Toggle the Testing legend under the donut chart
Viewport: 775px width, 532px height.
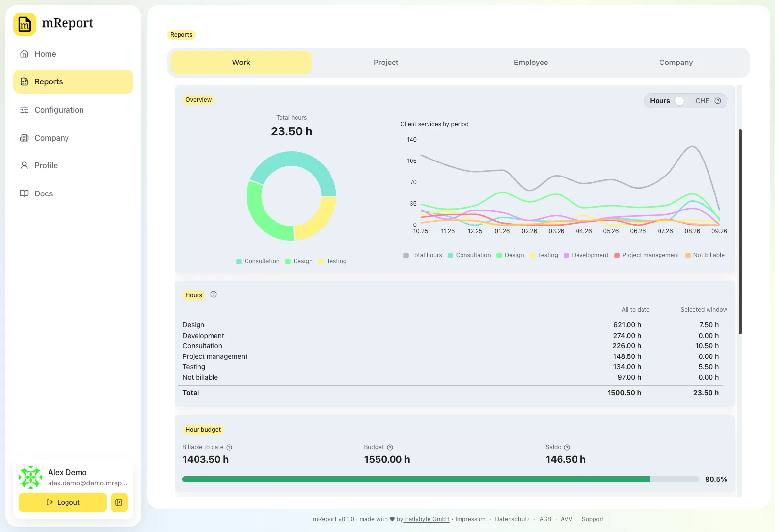tap(332, 261)
